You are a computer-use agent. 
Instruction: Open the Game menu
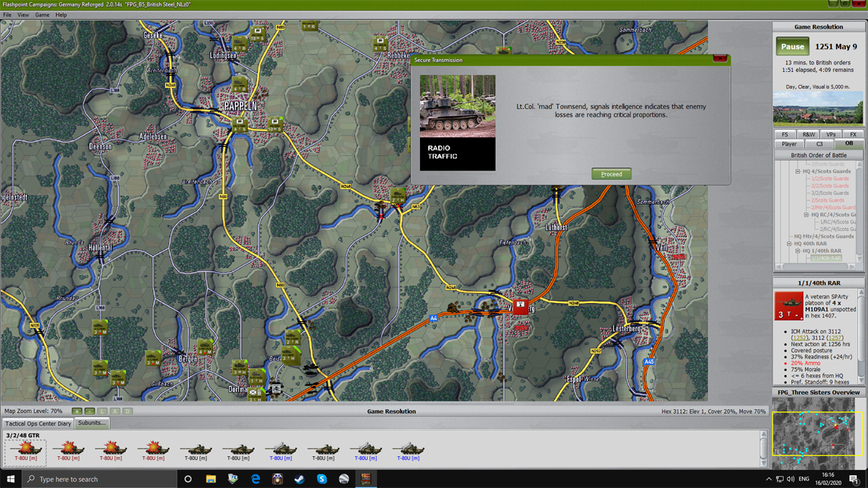[42, 15]
